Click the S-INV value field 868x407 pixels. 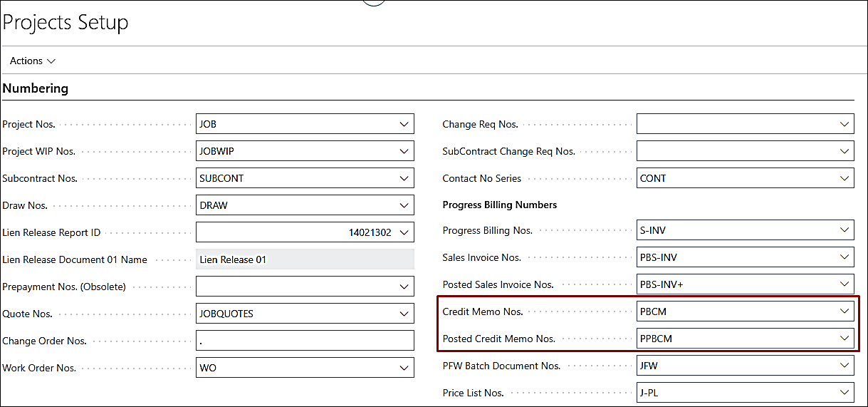point(745,230)
